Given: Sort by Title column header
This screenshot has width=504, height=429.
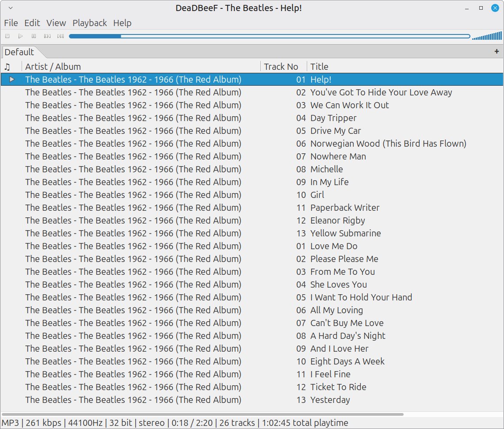Looking at the screenshot, I should (405, 66).
